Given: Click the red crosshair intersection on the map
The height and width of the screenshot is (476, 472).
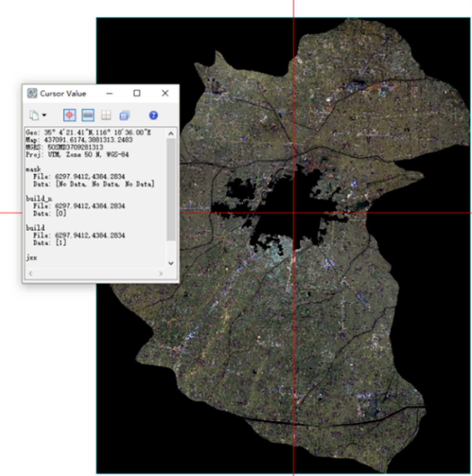Looking at the screenshot, I should point(293,213).
